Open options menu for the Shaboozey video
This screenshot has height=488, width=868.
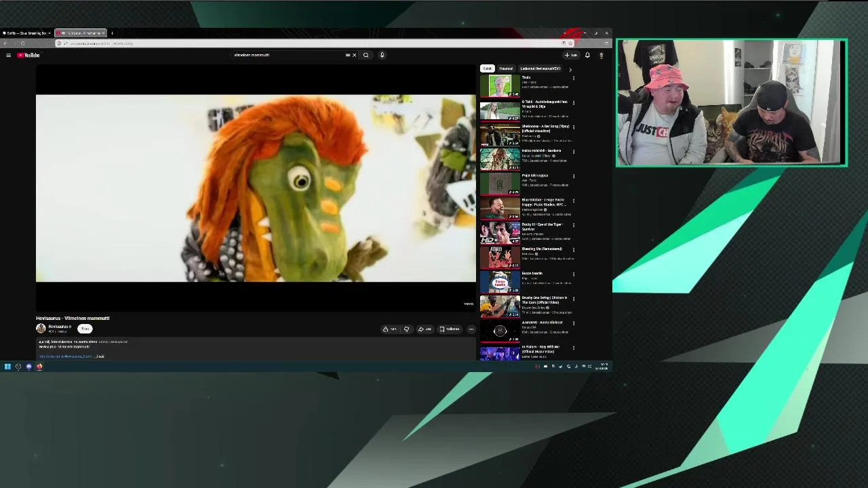click(574, 127)
